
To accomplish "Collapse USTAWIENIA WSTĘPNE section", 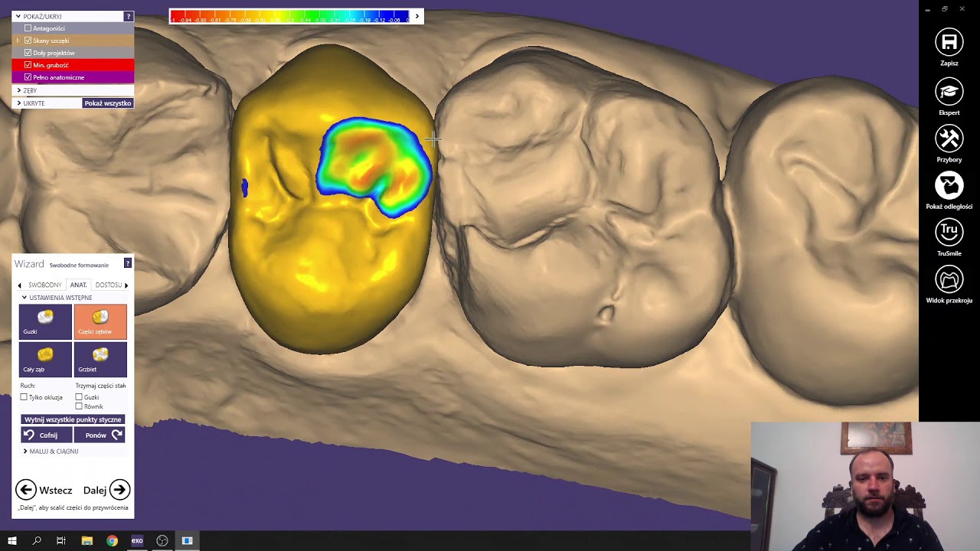I will coord(24,298).
